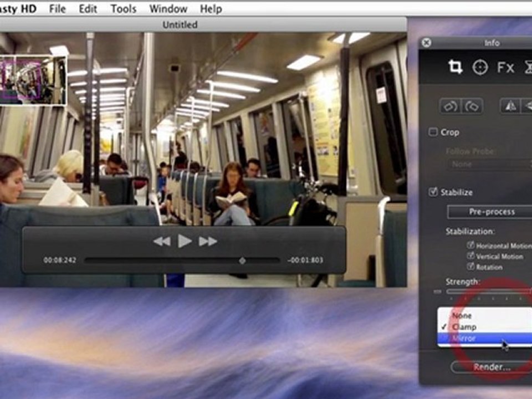Click the remaining time -00:01:803
This screenshot has height=399, width=532.
coord(305,260)
